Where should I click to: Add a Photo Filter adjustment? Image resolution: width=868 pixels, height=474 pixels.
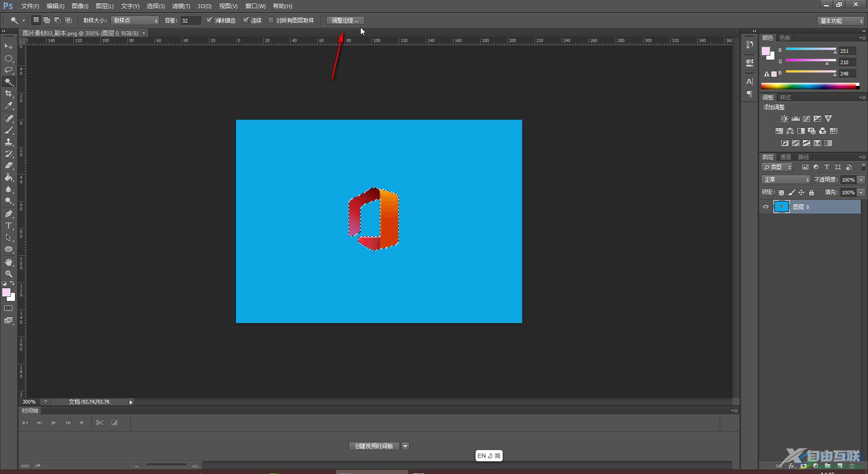pyautogui.click(x=811, y=131)
